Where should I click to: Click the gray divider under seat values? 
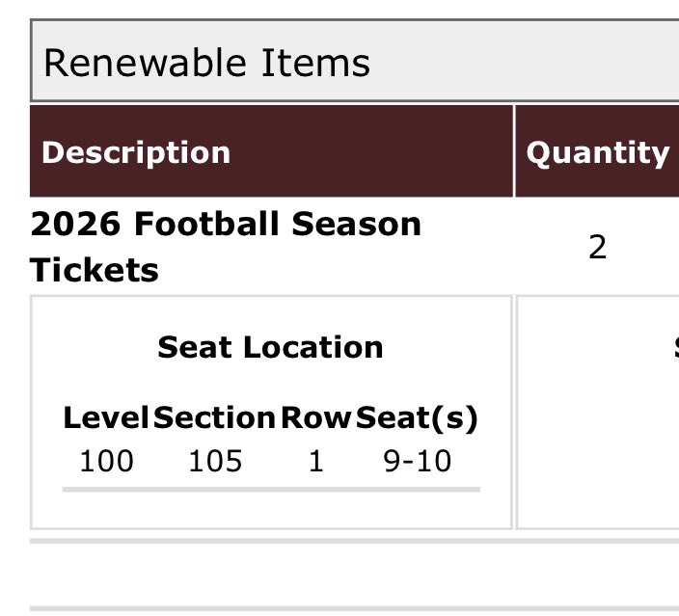(271, 490)
